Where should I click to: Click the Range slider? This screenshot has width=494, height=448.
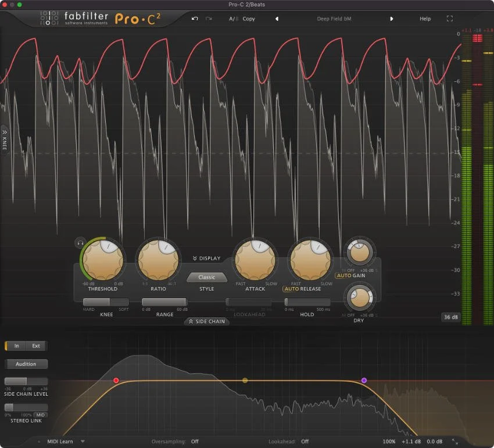[164, 302]
